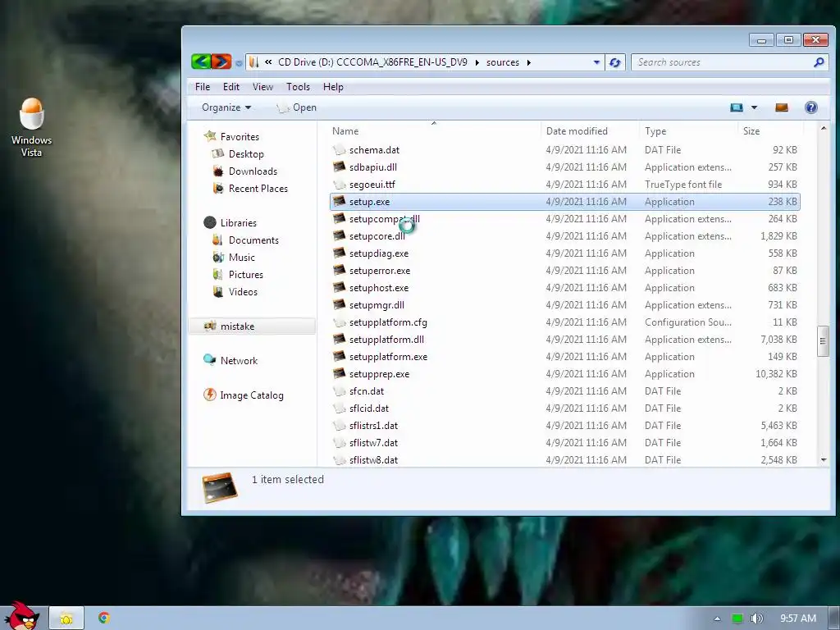This screenshot has width=840, height=630.
Task: Toggle the preview pane icon
Action: pos(782,107)
